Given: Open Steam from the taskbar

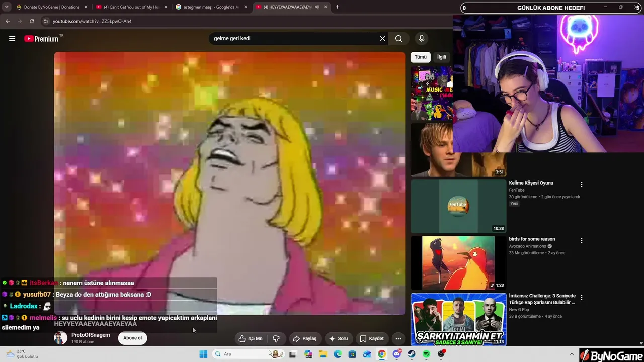Looking at the screenshot, I should coord(412,354).
